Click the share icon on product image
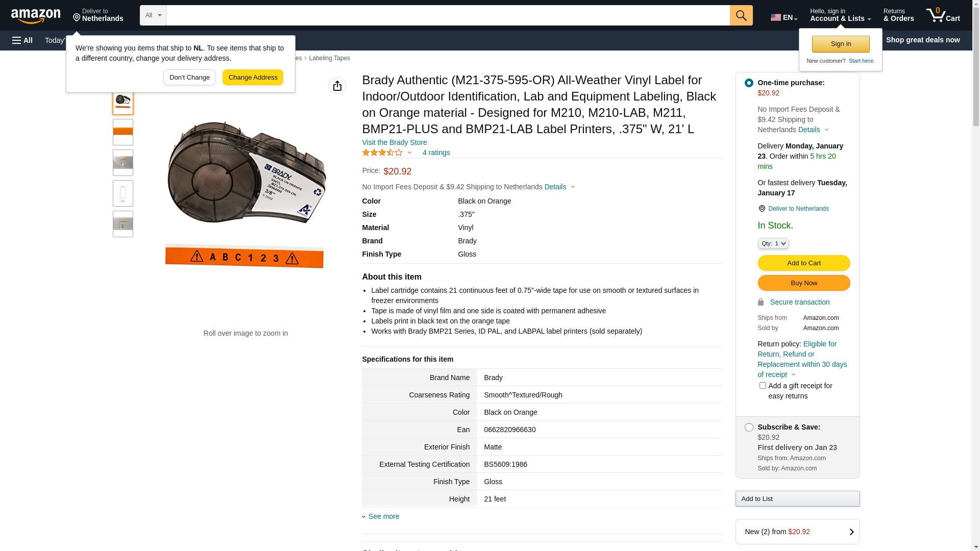Viewport: 980px width, 551px height. (337, 86)
